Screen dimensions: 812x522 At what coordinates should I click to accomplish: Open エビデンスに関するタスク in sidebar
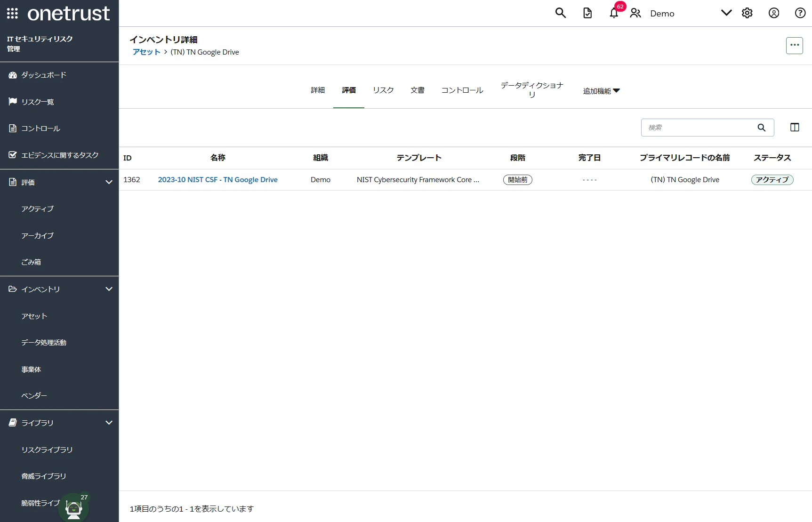(x=60, y=155)
